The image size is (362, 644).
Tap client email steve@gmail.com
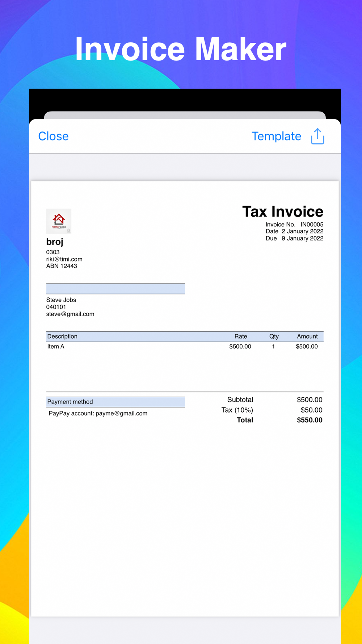coord(70,314)
